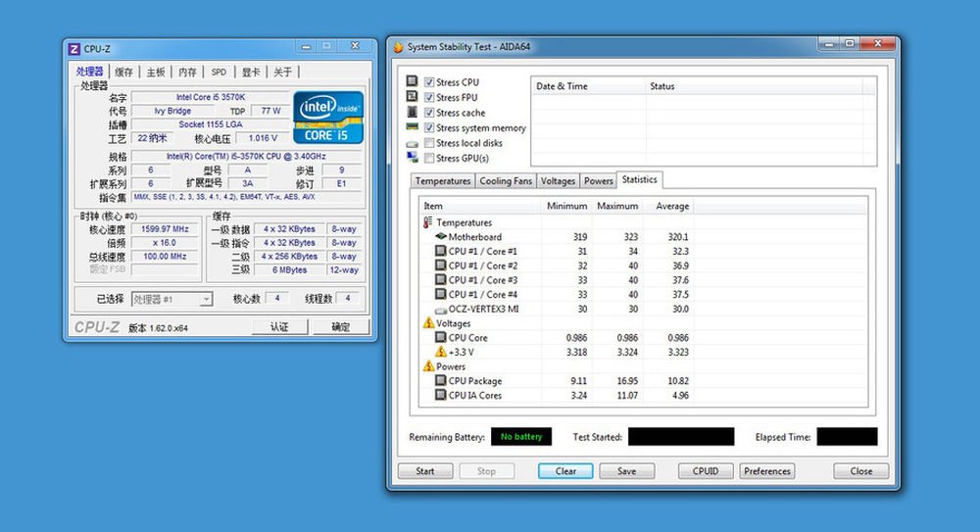Click the Stress GPU(s) monitor icon
Viewport: 980px width, 532px height.
412,158
